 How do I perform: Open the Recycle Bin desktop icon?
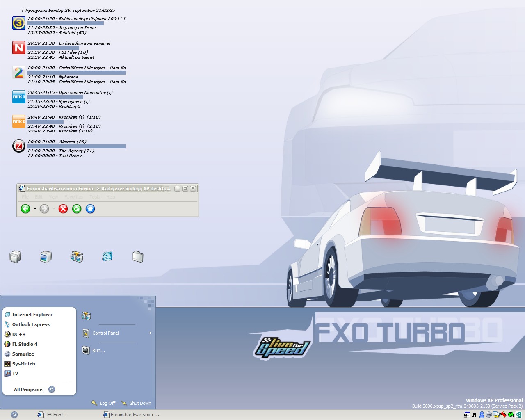[x=138, y=257]
